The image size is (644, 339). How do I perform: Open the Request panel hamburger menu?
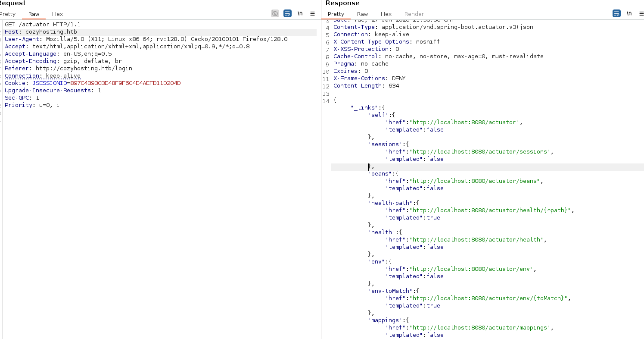(x=312, y=13)
